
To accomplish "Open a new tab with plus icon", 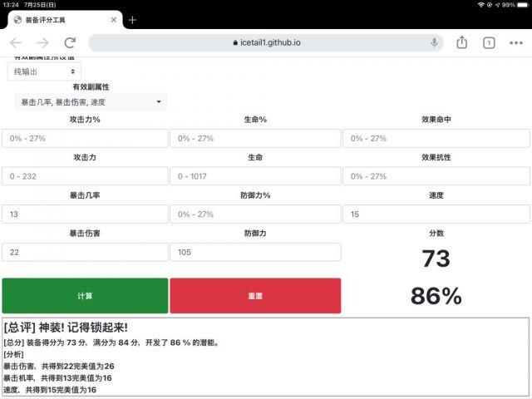I will (x=132, y=20).
